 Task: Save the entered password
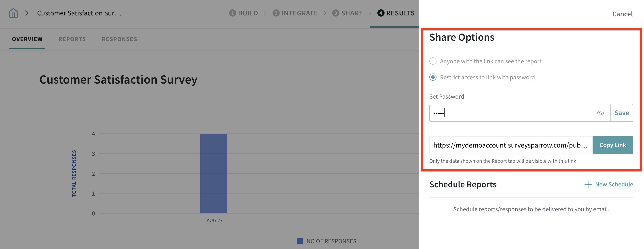pos(621,113)
